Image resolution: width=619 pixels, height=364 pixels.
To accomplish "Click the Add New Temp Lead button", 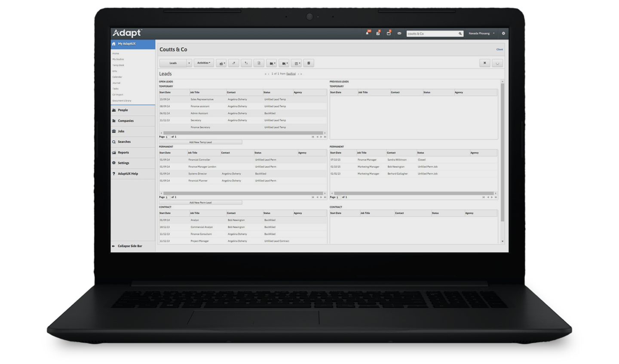I will pos(200,142).
